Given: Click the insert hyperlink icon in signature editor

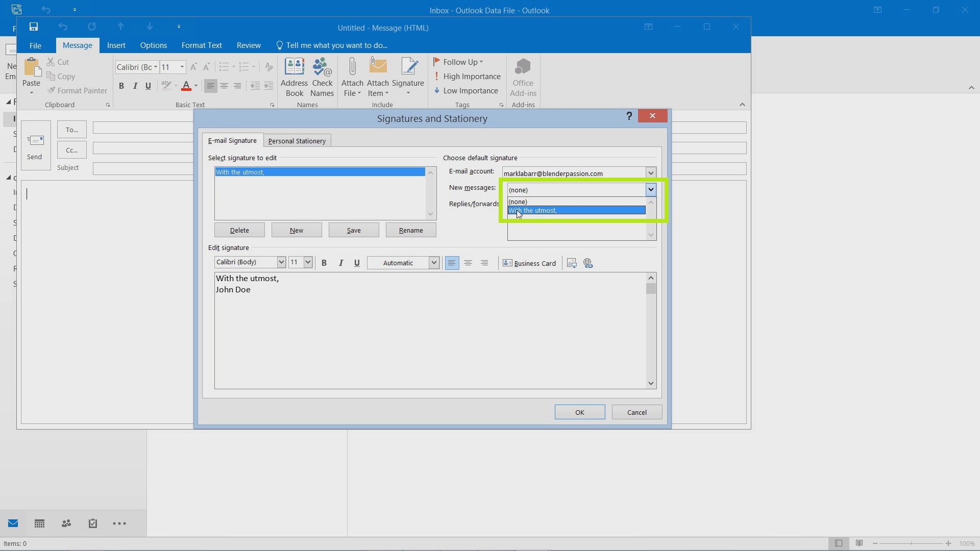Looking at the screenshot, I should (x=587, y=262).
